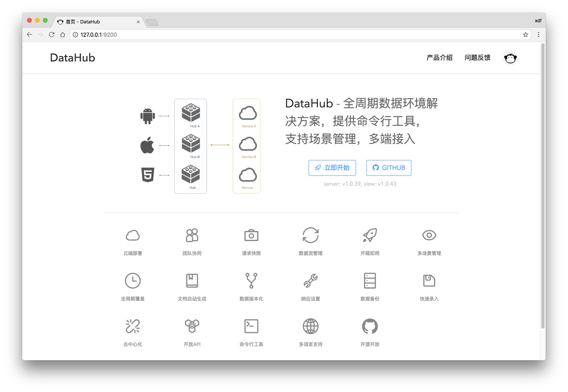
Task: Click the DataHub logo text
Action: [72, 58]
